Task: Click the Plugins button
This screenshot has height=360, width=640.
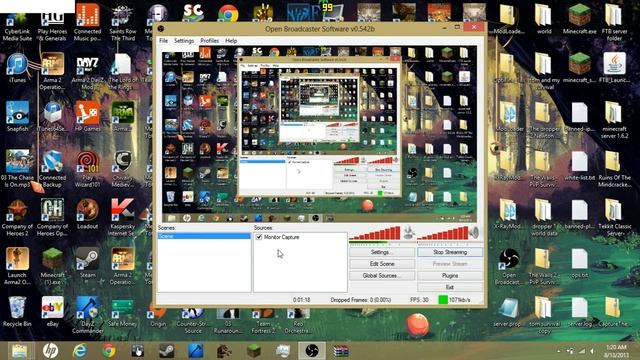Action: tap(450, 276)
